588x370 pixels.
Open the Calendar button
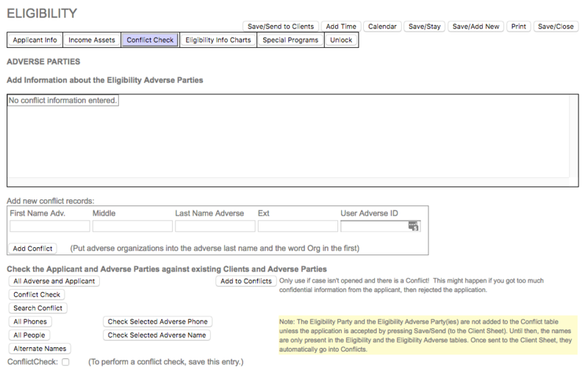(381, 26)
